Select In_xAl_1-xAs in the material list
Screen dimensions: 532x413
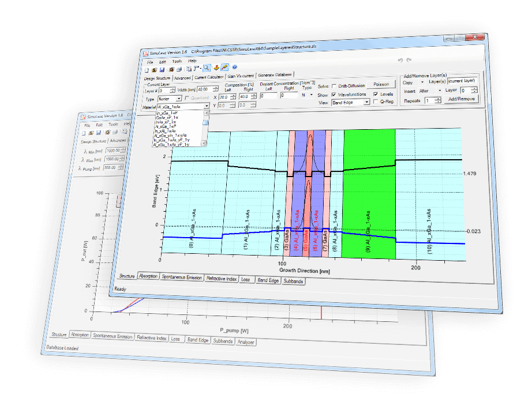165,130
